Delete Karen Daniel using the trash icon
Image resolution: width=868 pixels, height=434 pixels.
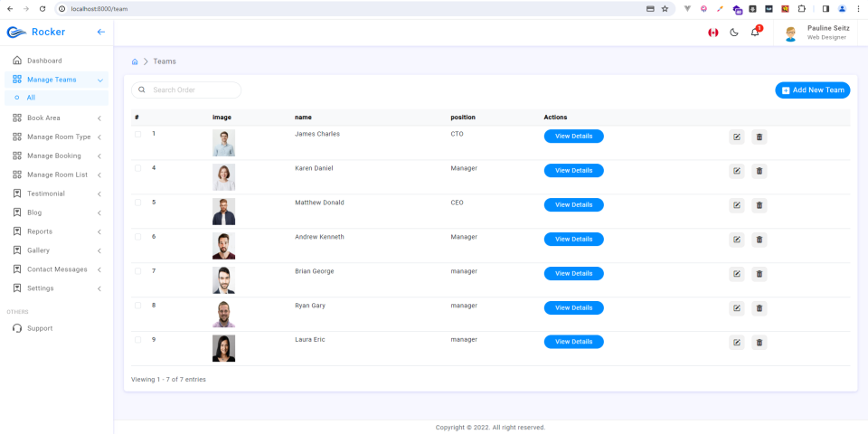coord(759,171)
